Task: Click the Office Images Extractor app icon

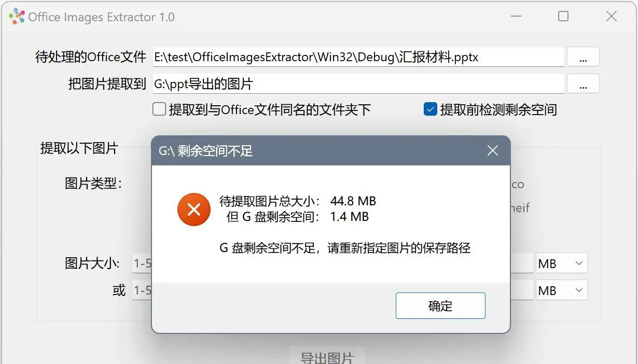Action: (x=17, y=17)
